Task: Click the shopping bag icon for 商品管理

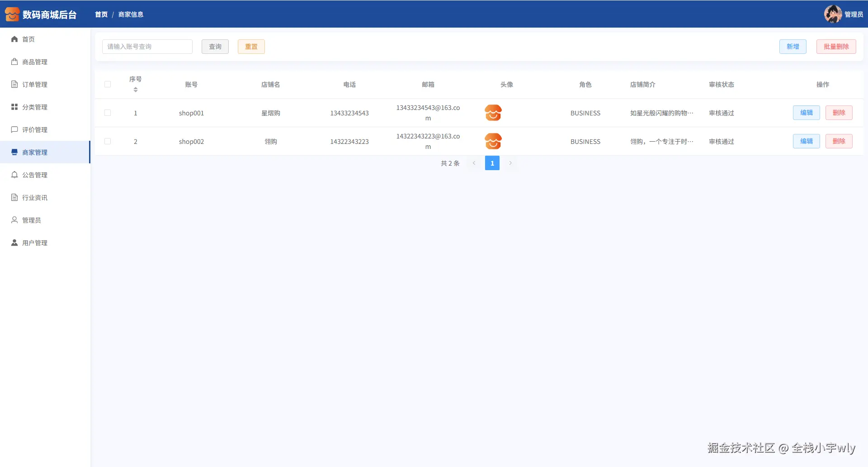Action: click(x=14, y=62)
